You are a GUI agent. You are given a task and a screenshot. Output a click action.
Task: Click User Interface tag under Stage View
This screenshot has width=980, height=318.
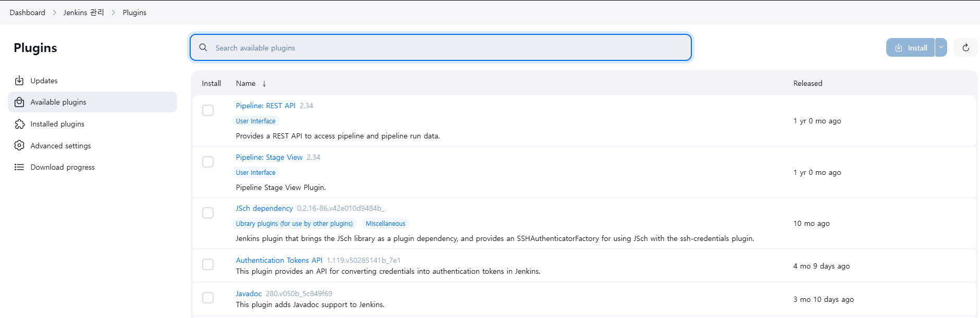pyautogui.click(x=255, y=172)
